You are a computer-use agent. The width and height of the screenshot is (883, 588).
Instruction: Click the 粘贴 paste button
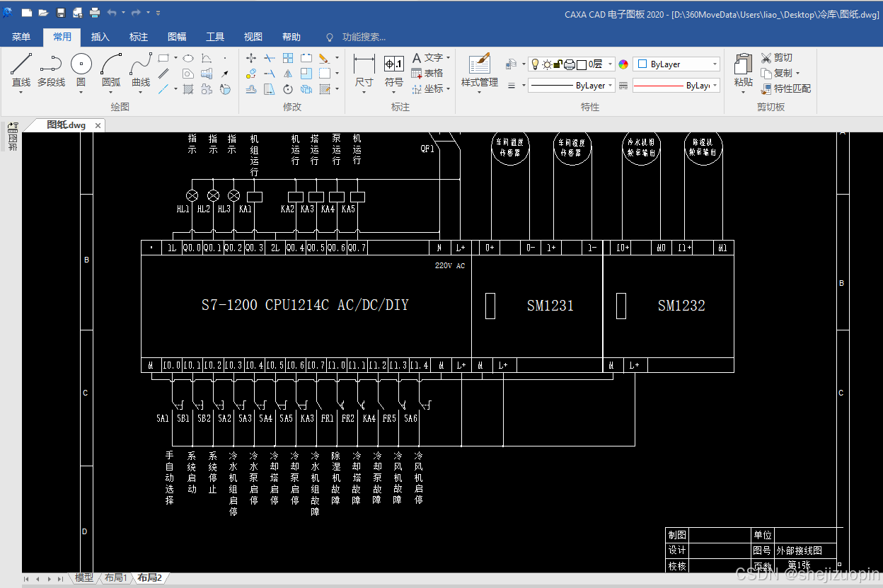pyautogui.click(x=744, y=69)
